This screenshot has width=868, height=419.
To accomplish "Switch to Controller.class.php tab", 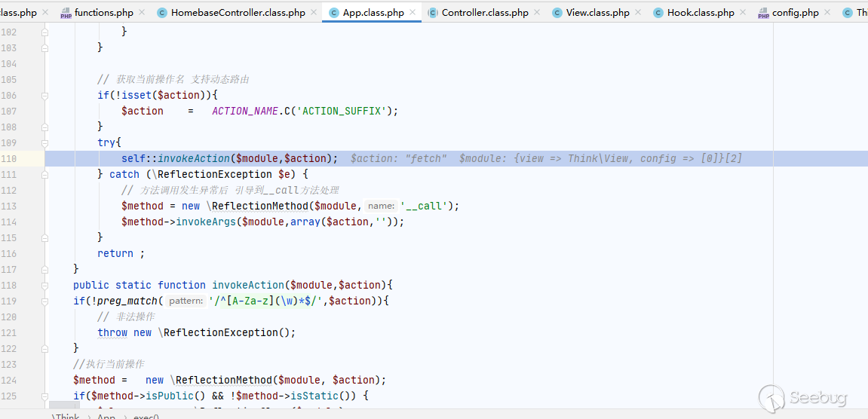I will 485,12.
